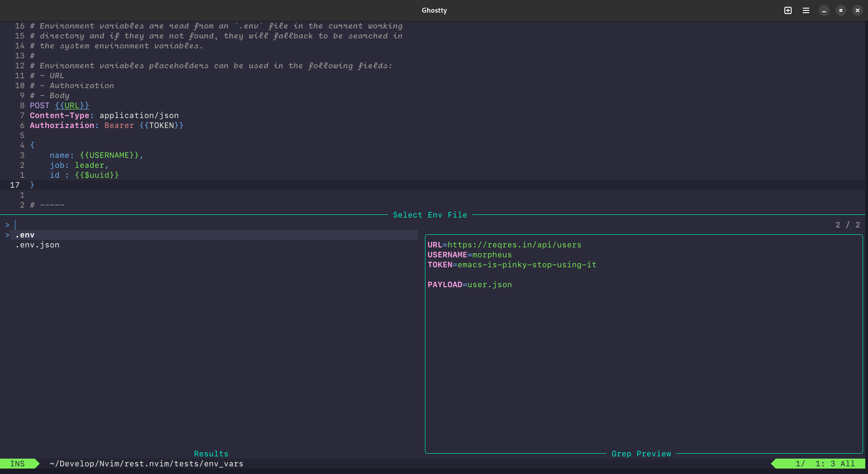Image resolution: width=868 pixels, height=474 pixels.
Task: Click the '# - Body' comment line
Action: (50, 95)
